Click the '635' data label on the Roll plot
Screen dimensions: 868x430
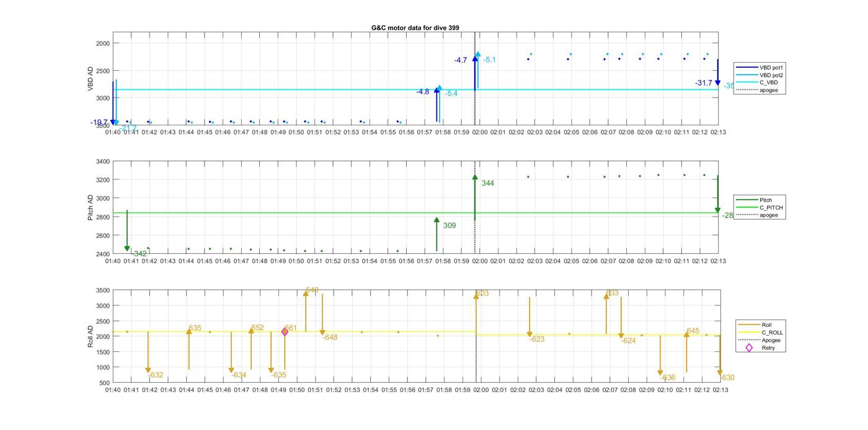point(195,328)
